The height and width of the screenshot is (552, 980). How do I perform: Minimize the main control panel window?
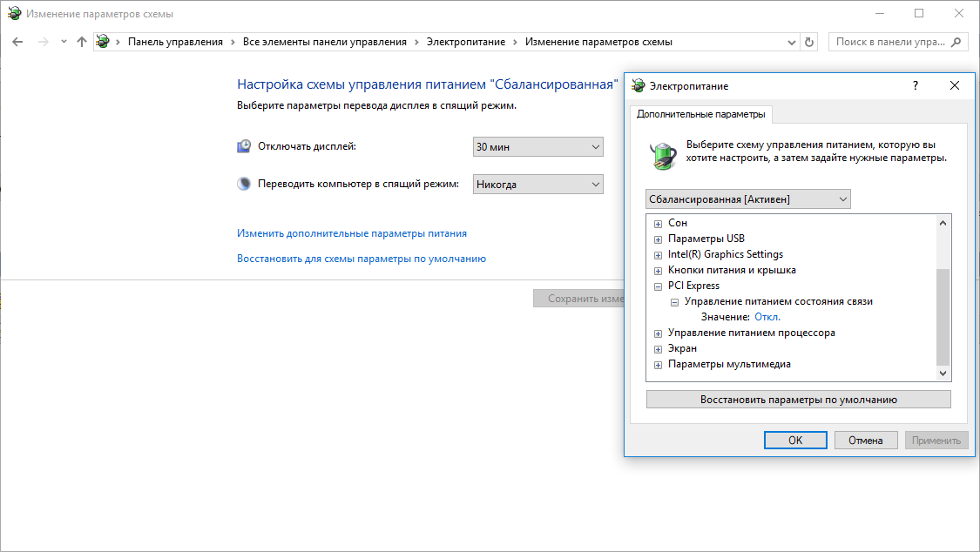[x=880, y=13]
